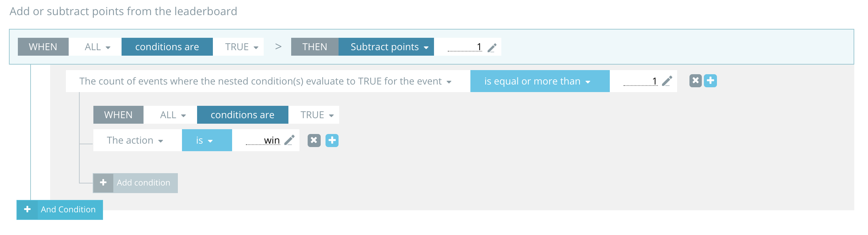868x235 pixels.
Task: Click pencil icon next to count threshold value
Action: (667, 81)
